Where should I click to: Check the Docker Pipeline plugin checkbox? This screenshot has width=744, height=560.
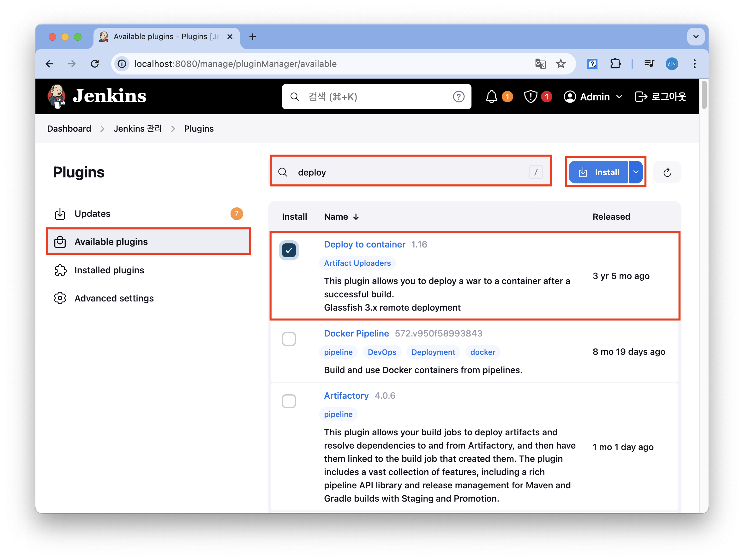[x=289, y=339]
